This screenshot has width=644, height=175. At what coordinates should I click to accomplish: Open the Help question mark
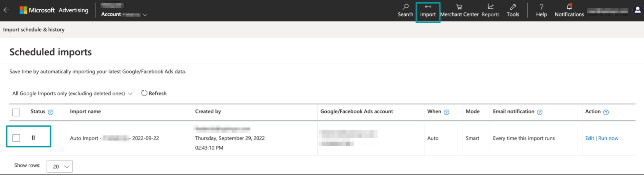tap(541, 7)
